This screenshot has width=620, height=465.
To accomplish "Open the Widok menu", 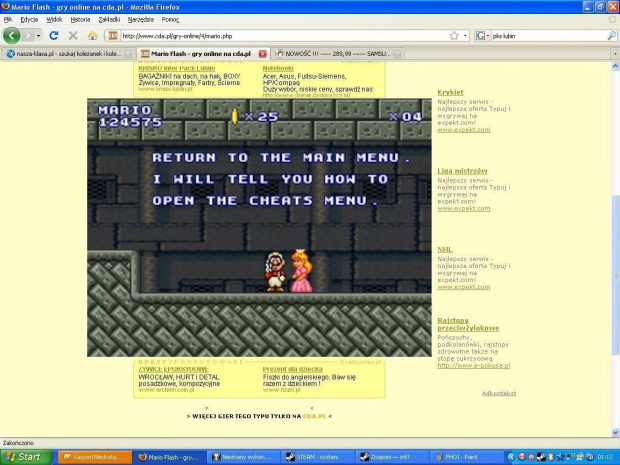I will [54, 19].
